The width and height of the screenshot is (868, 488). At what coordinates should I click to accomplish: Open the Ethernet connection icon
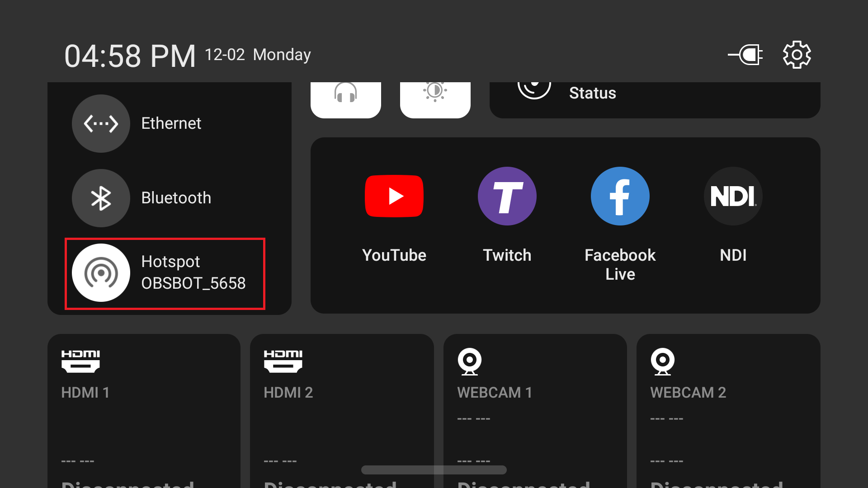coord(101,123)
